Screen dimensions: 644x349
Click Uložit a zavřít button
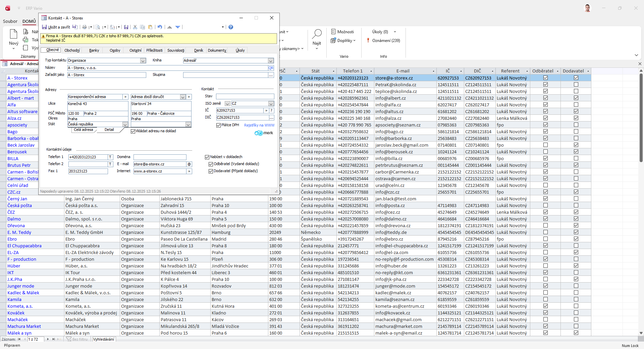click(56, 27)
